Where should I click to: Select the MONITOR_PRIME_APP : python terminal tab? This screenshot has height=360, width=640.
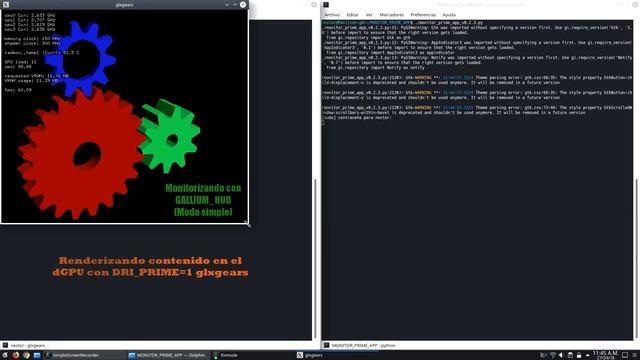[359, 345]
